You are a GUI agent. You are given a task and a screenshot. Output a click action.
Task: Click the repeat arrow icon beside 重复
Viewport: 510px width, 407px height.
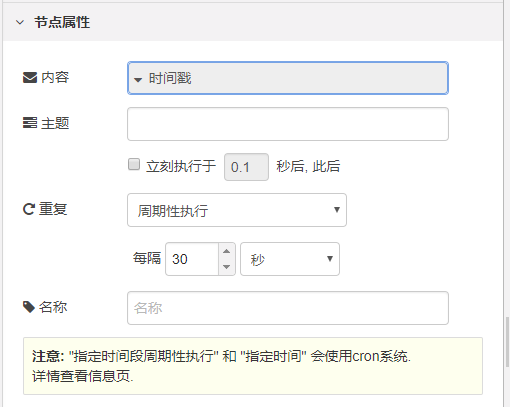click(29, 209)
